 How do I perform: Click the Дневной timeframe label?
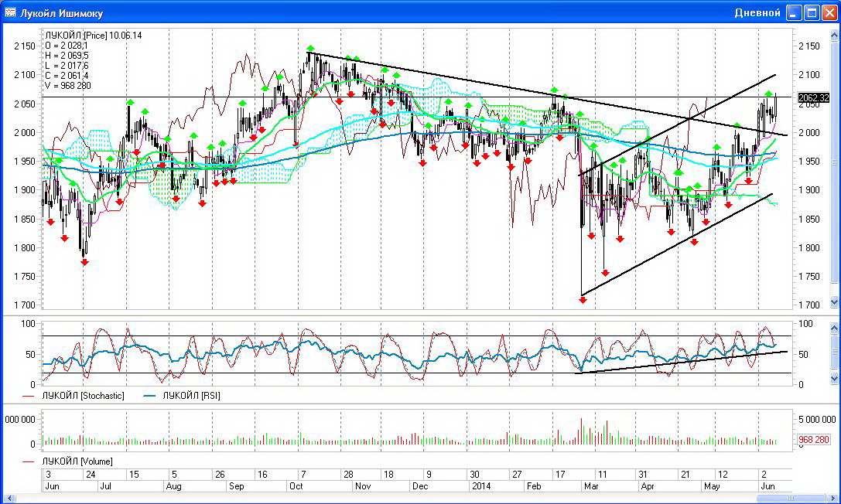click(757, 13)
